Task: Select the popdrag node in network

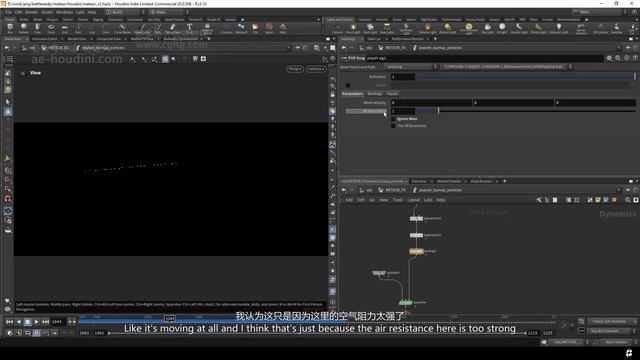Action: (416, 251)
